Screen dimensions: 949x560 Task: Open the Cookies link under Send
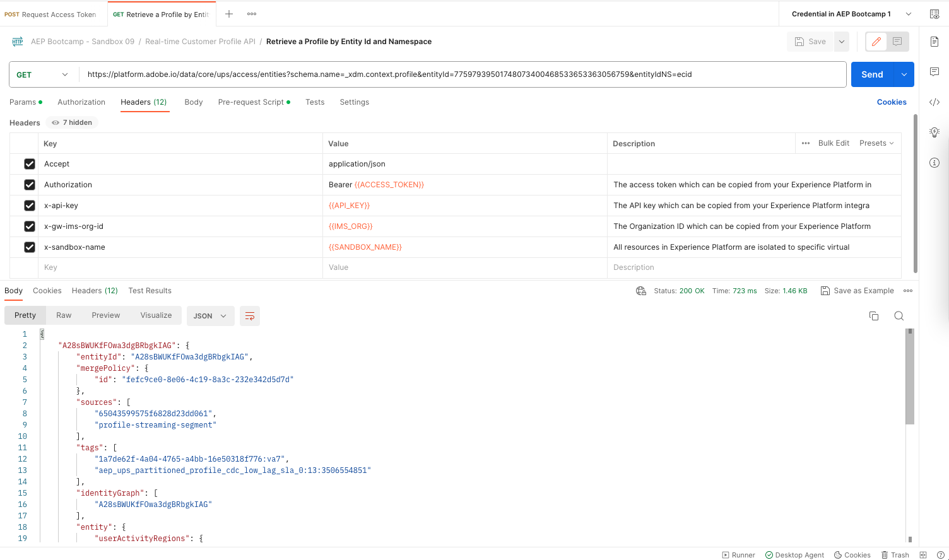[x=892, y=102]
